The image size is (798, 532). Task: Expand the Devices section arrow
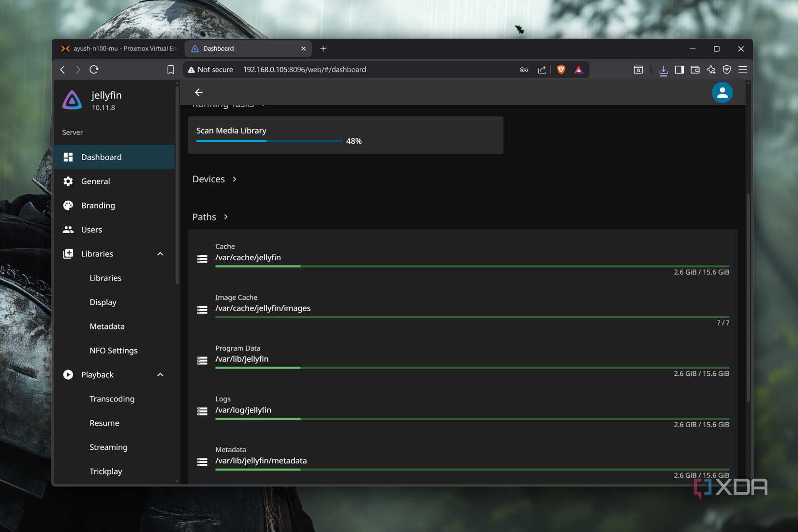[235, 179]
